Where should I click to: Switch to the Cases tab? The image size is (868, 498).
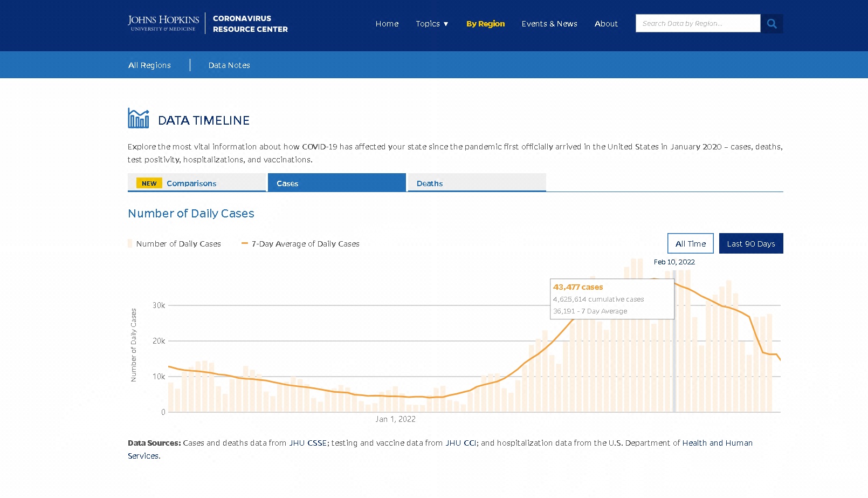click(336, 183)
